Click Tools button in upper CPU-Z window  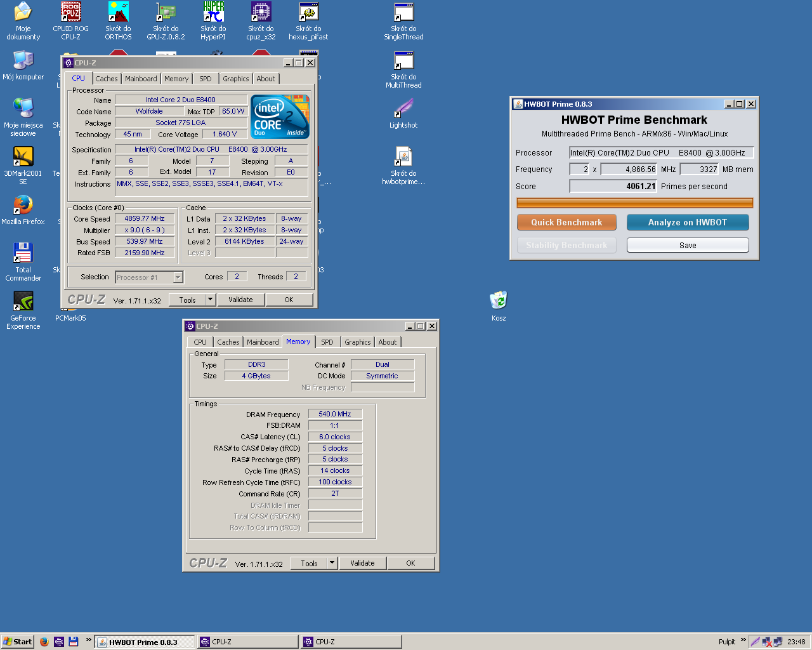pyautogui.click(x=187, y=300)
